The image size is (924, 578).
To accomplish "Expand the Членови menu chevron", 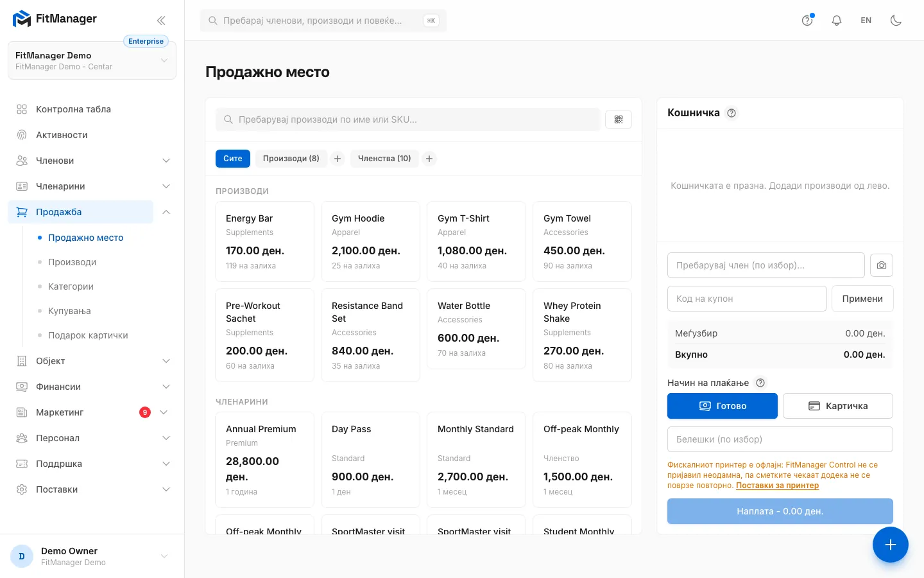I will click(166, 161).
